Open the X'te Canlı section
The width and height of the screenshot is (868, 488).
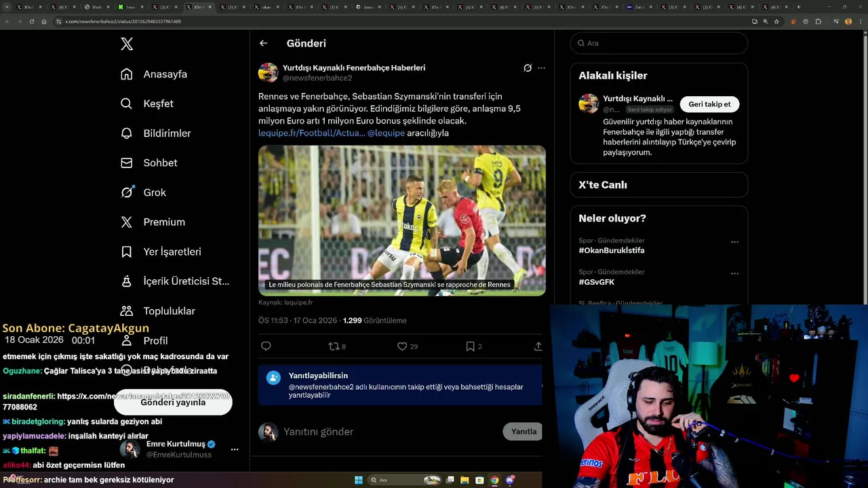pos(658,185)
